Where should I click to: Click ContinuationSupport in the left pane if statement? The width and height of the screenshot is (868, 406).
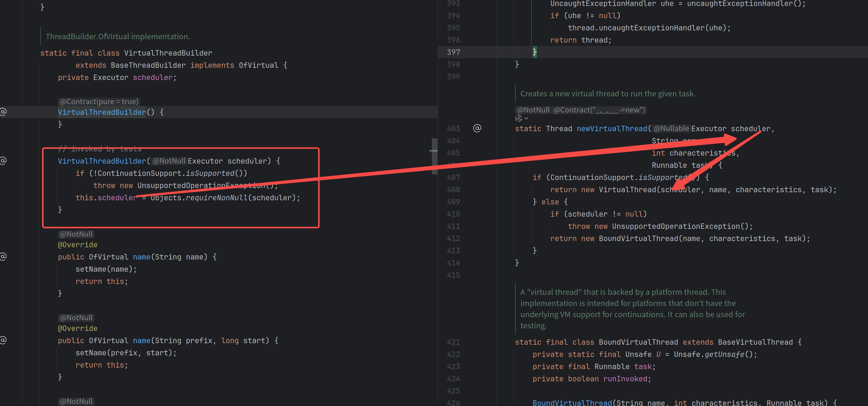(139, 173)
